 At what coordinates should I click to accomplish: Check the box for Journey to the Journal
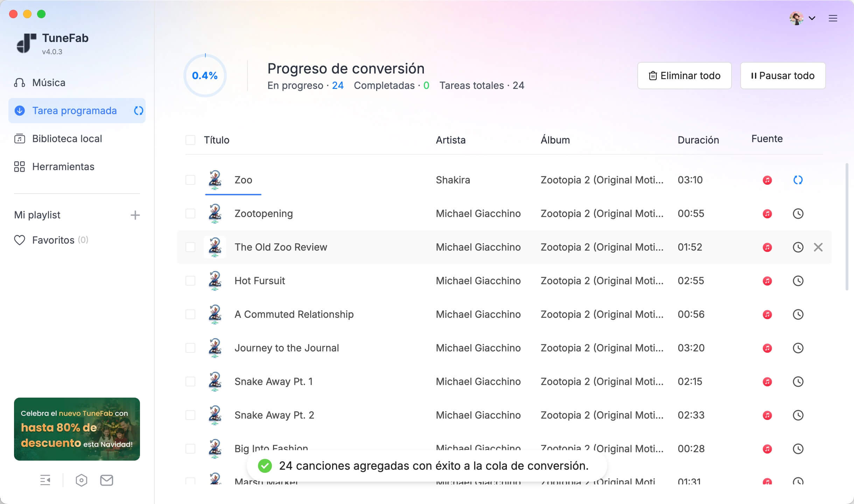tap(190, 348)
